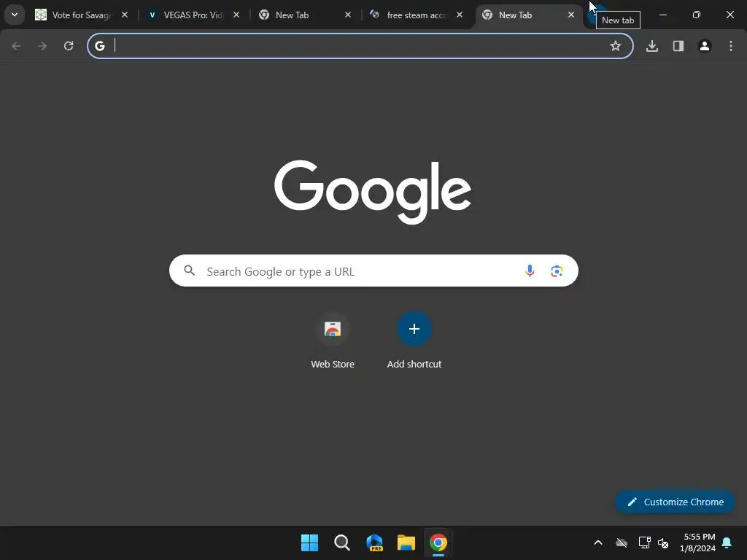Open the tab search dropdown arrow
The width and height of the screenshot is (747, 560).
pyautogui.click(x=15, y=15)
